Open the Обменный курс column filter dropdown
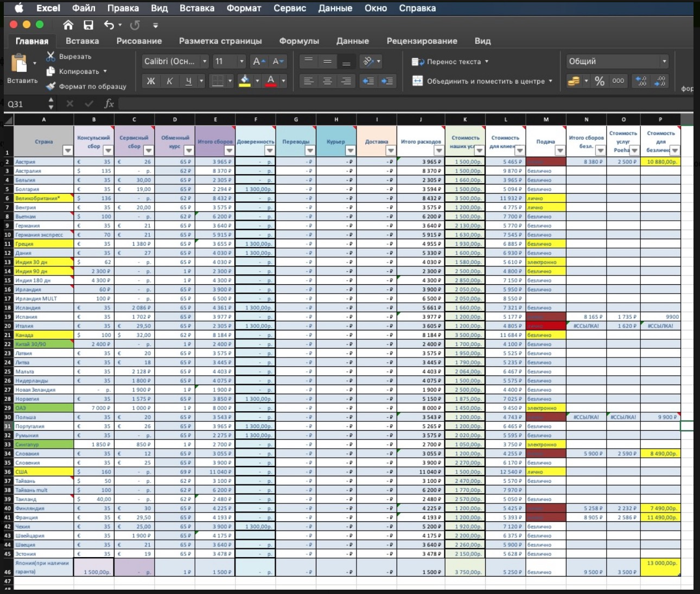The width and height of the screenshot is (700, 594). pos(189,150)
